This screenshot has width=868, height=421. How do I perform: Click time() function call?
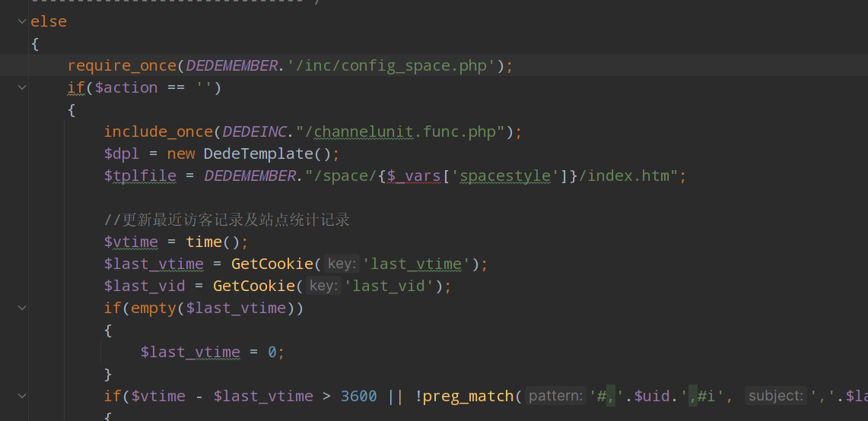click(x=213, y=242)
